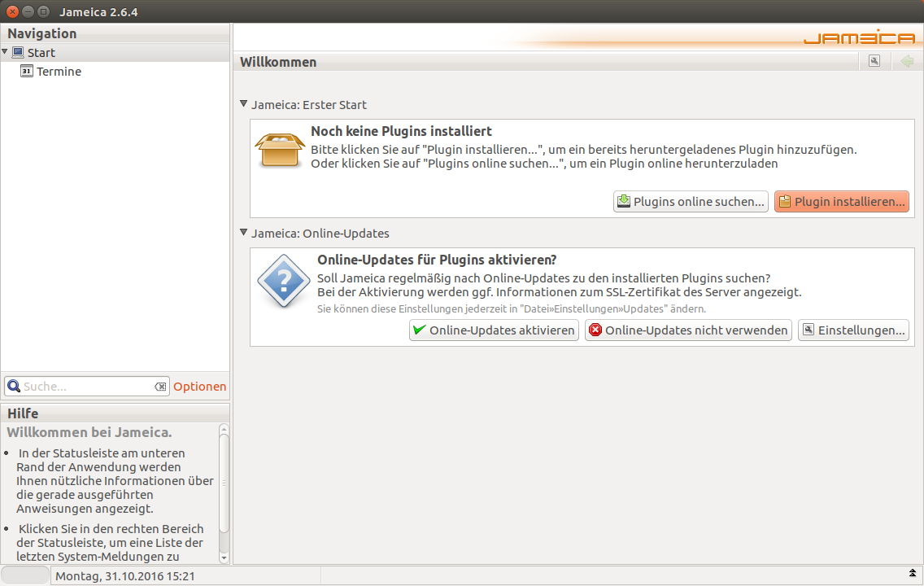The image size is (924, 586).
Task: Click the 'Noch keine Plugins installiert' heading
Action: click(401, 132)
